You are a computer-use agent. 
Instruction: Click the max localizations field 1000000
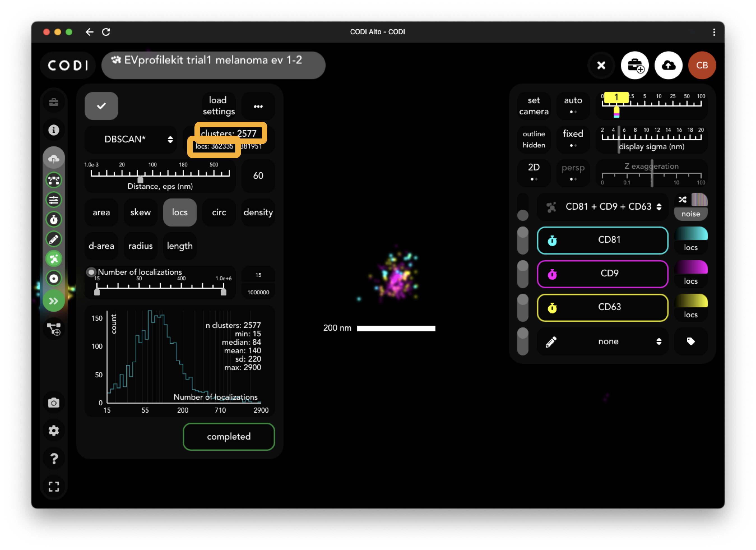[258, 292]
